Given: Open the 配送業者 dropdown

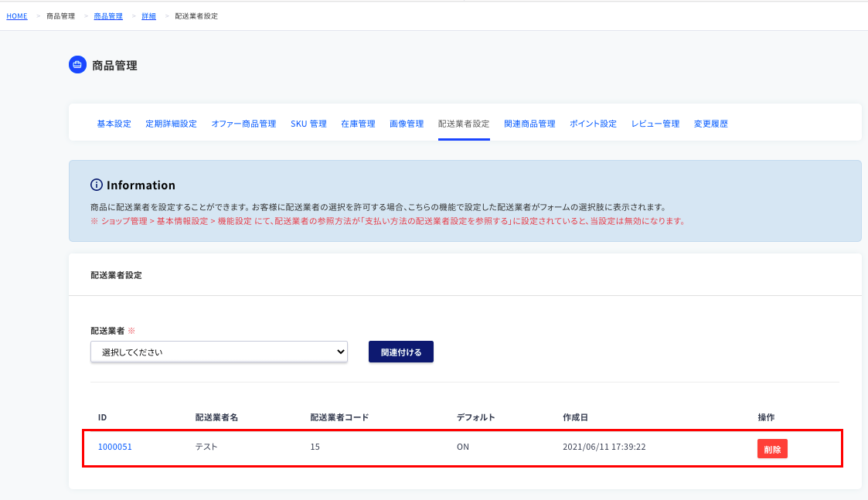Looking at the screenshot, I should [219, 352].
